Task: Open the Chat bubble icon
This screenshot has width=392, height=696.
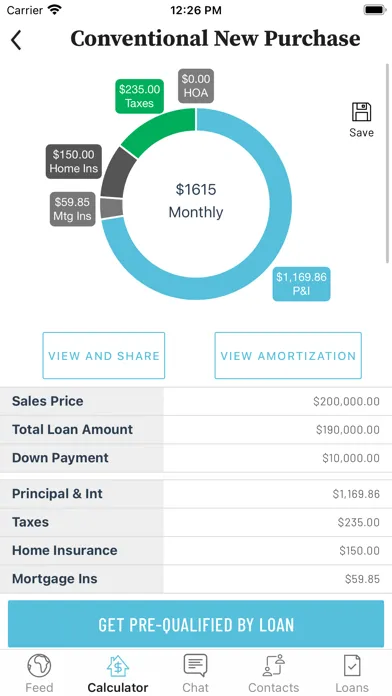Action: click(x=195, y=666)
